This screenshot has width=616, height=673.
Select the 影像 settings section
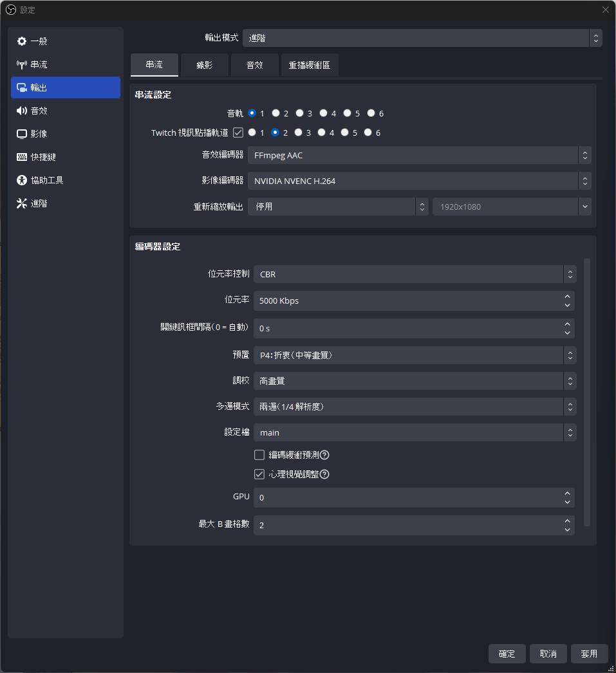click(x=39, y=133)
